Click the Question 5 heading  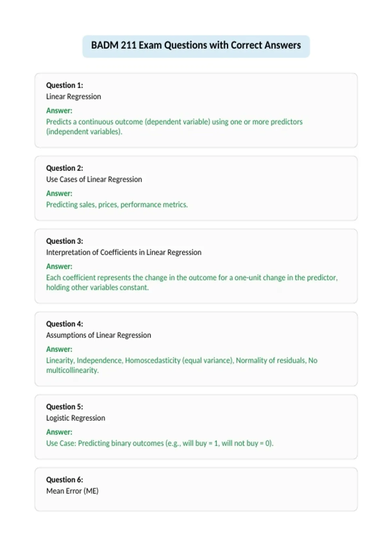[x=65, y=407]
